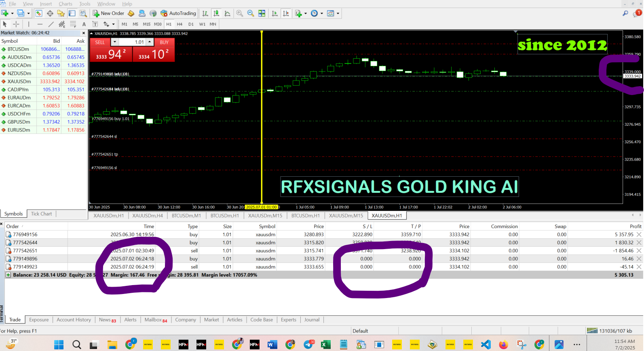Toggle chart auto scroll icon
Screen dimensions: 644x351
click(x=275, y=13)
